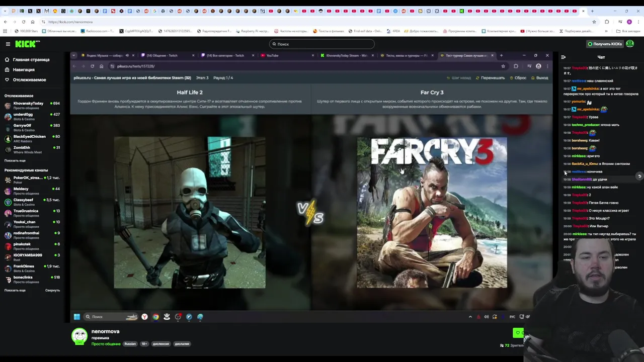Click the Просто общение category link

tap(106, 344)
